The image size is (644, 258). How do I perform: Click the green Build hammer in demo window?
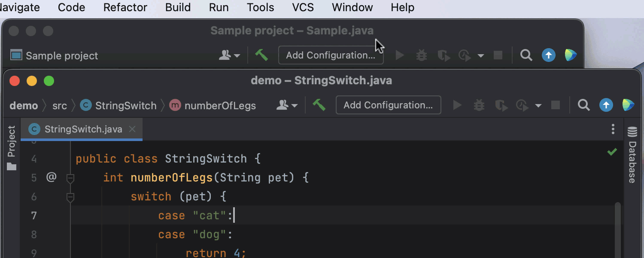pos(319,105)
